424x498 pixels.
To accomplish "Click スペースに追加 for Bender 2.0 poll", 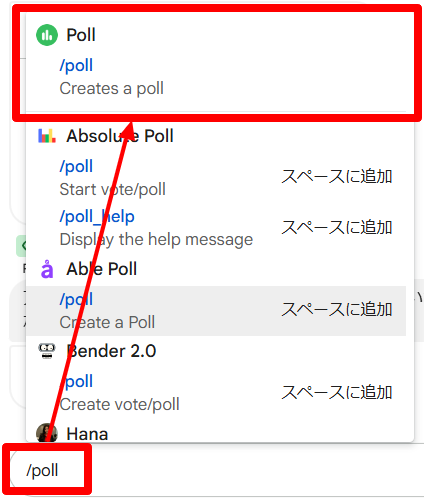I will click(336, 392).
